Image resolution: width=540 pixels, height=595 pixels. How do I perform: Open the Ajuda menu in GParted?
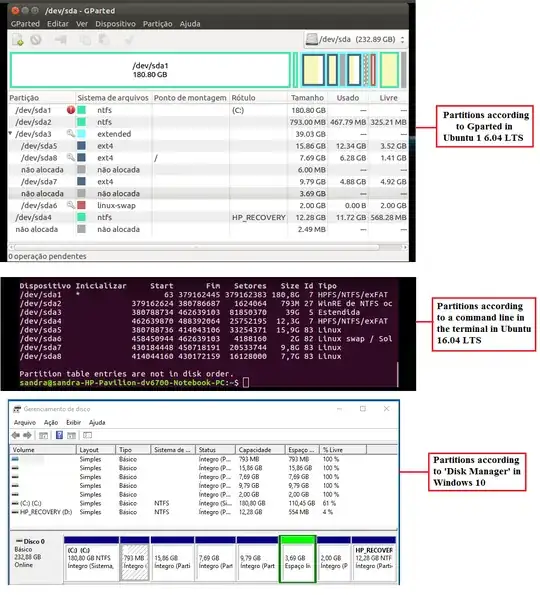[x=190, y=24]
